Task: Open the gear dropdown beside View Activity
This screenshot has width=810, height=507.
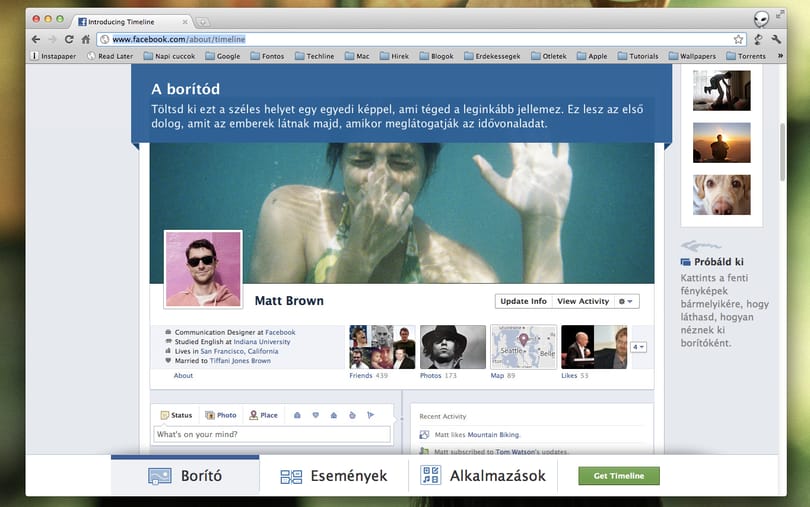Action: [x=626, y=301]
